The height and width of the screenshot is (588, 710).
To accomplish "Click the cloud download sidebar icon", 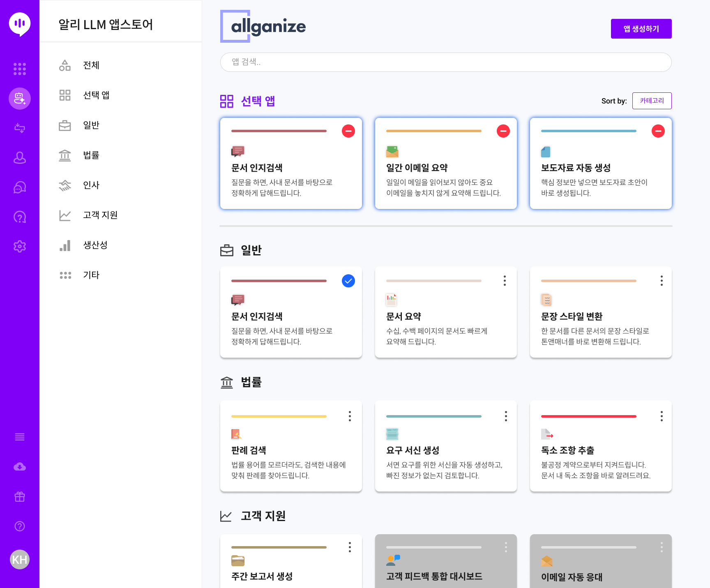I will [20, 467].
